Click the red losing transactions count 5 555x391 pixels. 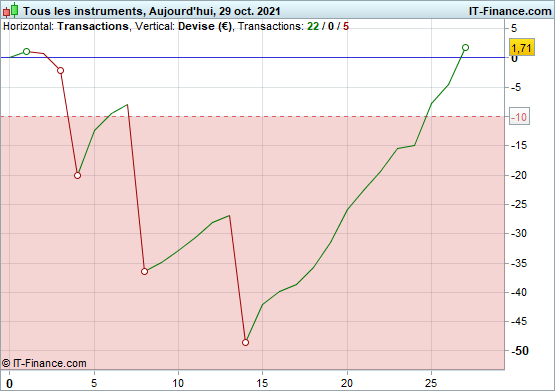pyautogui.click(x=346, y=27)
